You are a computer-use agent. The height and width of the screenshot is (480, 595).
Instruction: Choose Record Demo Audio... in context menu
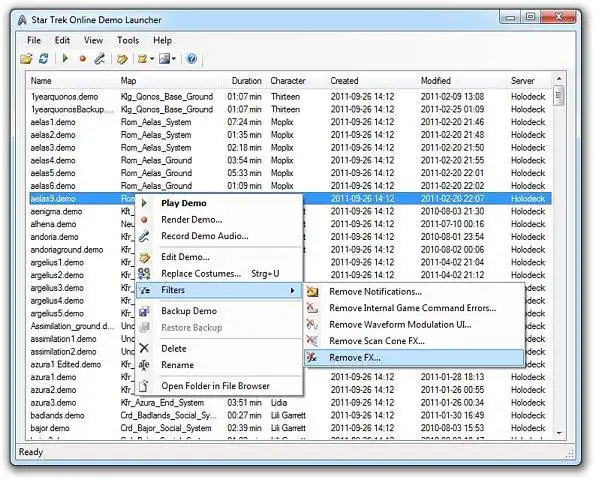[219, 236]
